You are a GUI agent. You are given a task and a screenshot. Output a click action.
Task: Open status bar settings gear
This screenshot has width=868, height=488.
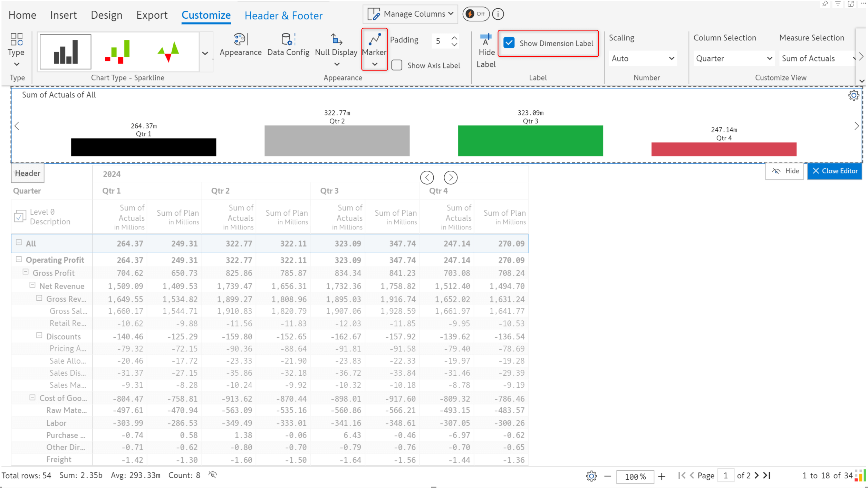click(x=591, y=476)
